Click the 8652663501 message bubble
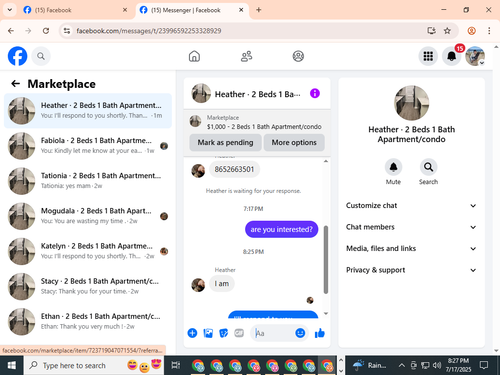Screen dimensions: 500x375 pyautogui.click(x=234, y=169)
